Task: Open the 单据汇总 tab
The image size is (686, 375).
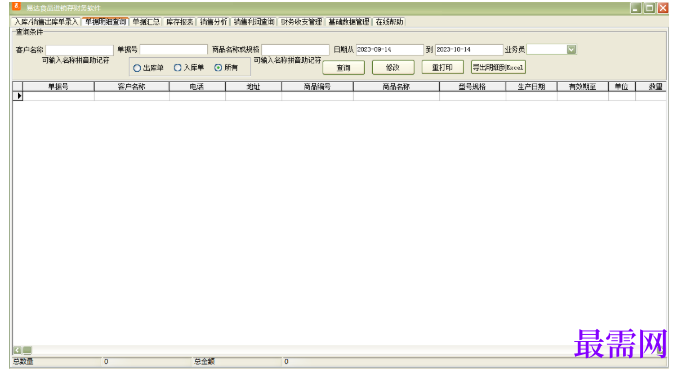Action: click(146, 21)
